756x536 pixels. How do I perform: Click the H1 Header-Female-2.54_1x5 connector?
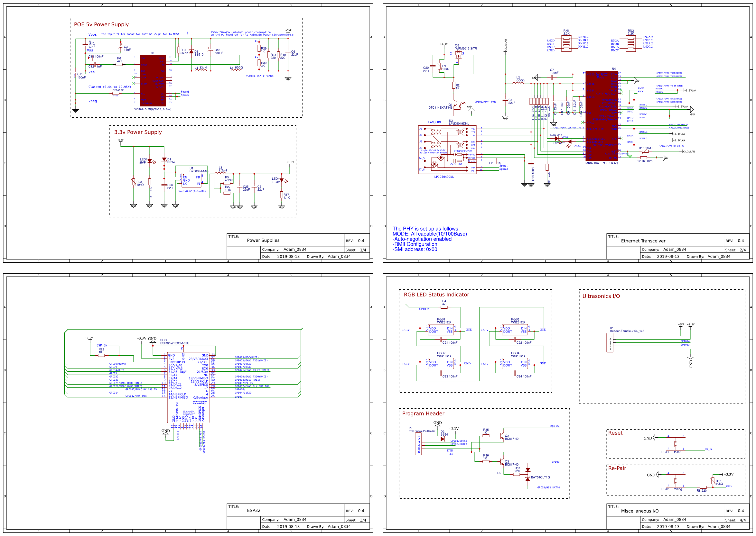click(610, 342)
